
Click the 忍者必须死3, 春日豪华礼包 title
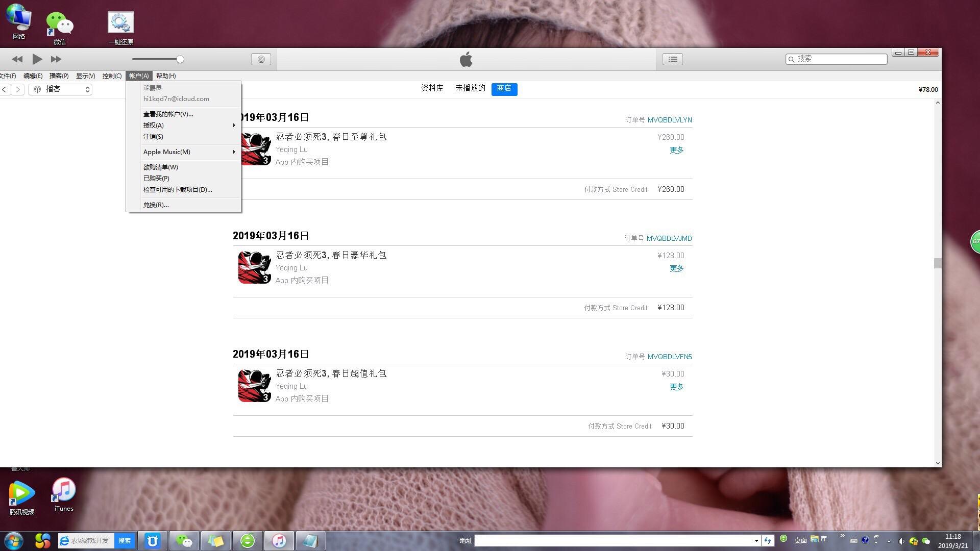click(x=331, y=255)
